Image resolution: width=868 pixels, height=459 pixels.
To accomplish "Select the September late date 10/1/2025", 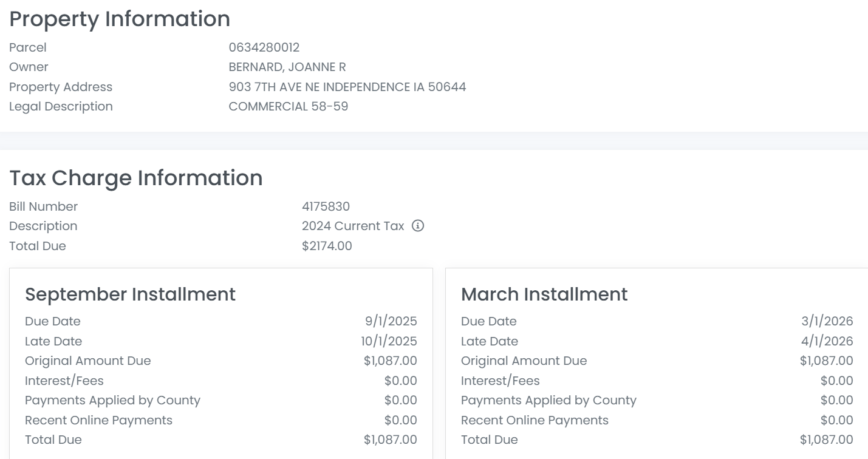I will [x=389, y=341].
